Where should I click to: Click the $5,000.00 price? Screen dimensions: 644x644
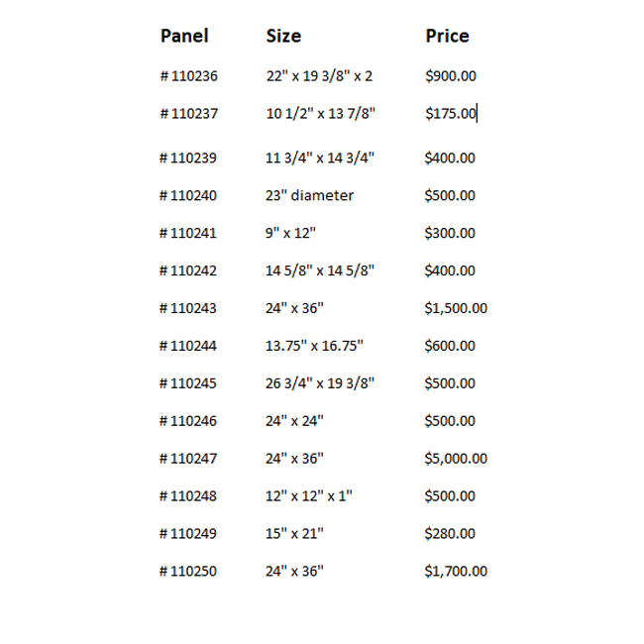tap(455, 459)
